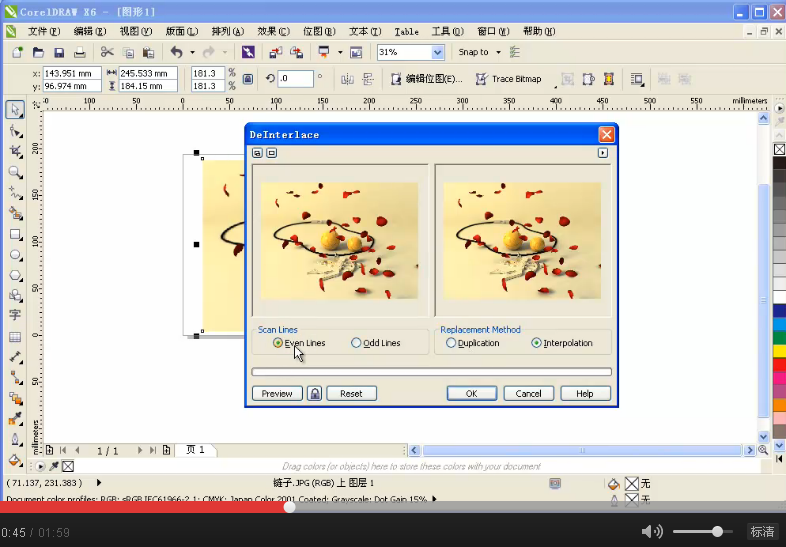Screen dimensions: 786x547
Task: Click the Export icon in toolbar
Action: (x=297, y=52)
